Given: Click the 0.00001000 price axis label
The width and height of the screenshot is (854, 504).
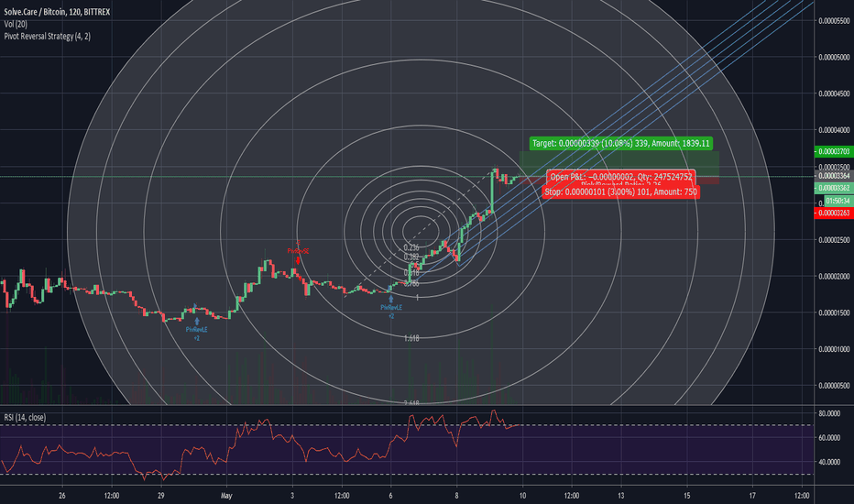Looking at the screenshot, I should (x=834, y=349).
